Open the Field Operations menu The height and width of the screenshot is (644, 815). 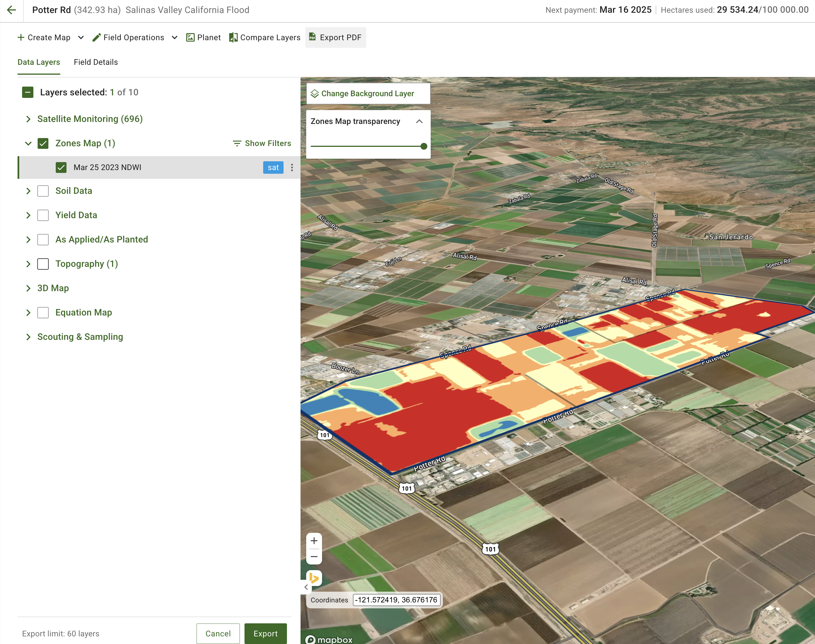click(x=134, y=38)
